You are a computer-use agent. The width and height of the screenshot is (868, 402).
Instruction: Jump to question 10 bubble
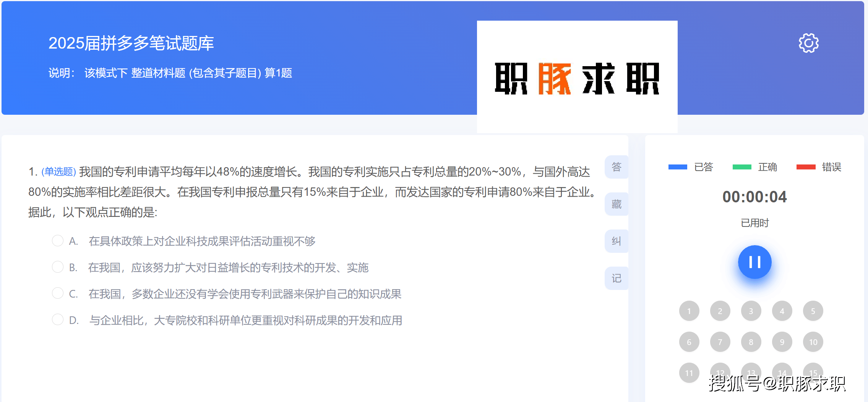813,342
